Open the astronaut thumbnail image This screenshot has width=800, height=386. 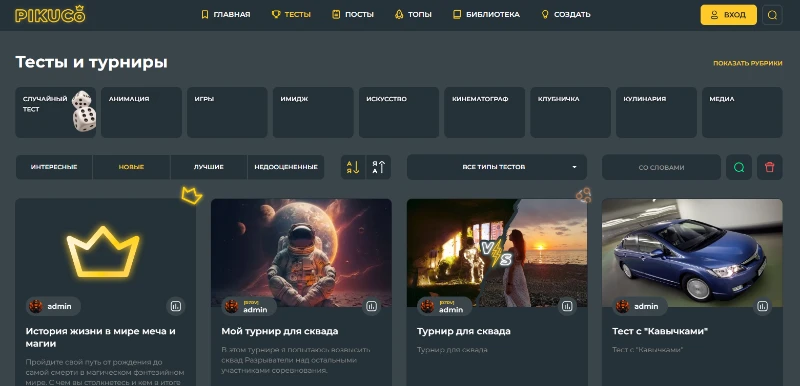coord(301,252)
